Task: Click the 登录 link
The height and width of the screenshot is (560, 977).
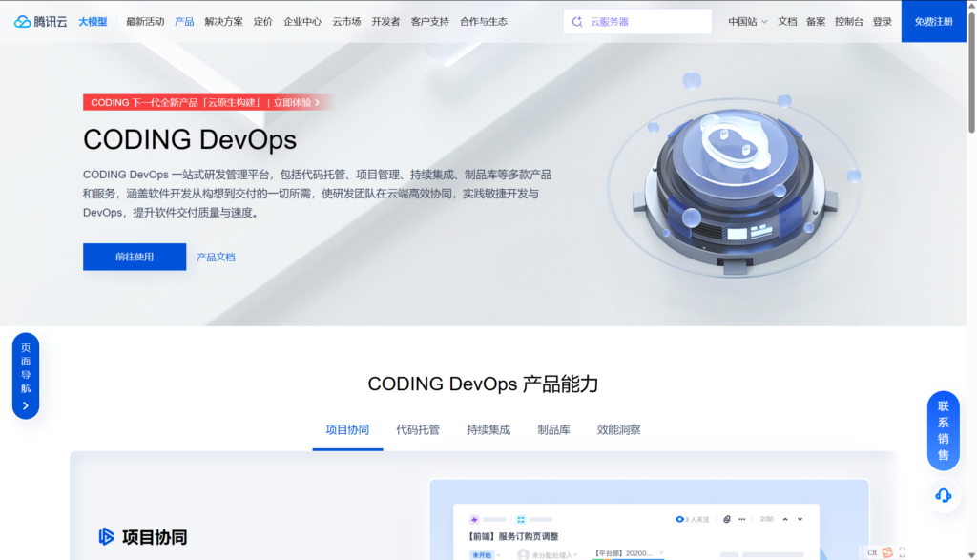Action: pyautogui.click(x=883, y=22)
